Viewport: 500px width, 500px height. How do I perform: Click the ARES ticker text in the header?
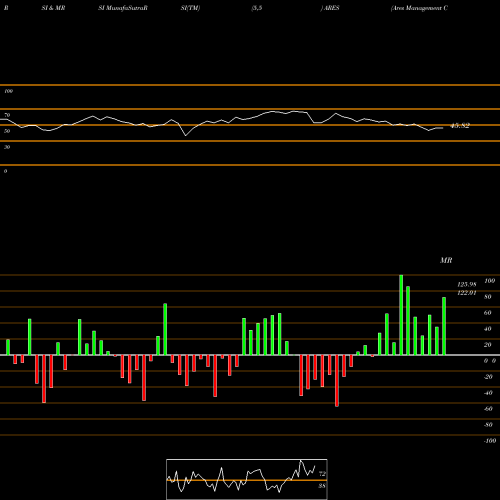pos(332,8)
